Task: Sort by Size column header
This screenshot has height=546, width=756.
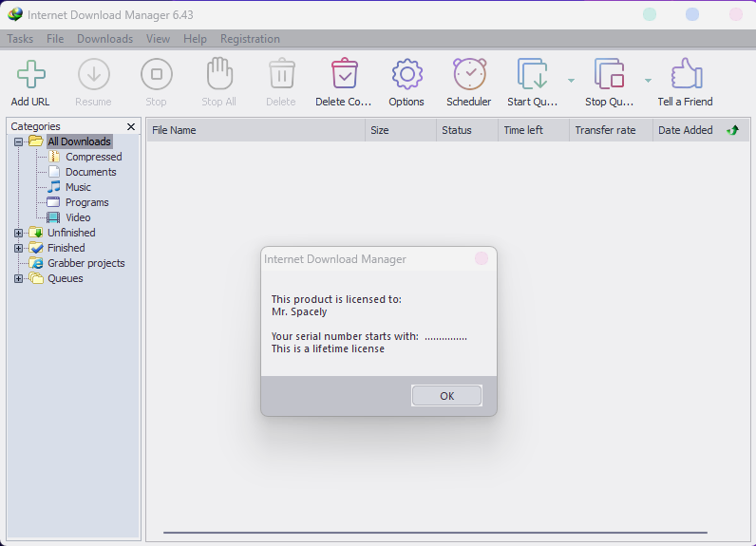Action: 401,130
